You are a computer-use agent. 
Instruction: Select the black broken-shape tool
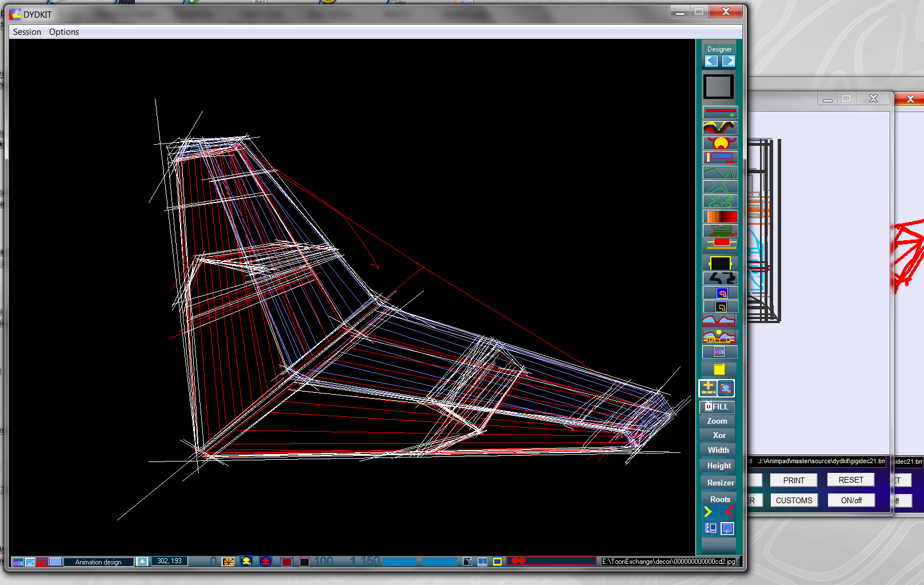tap(720, 278)
